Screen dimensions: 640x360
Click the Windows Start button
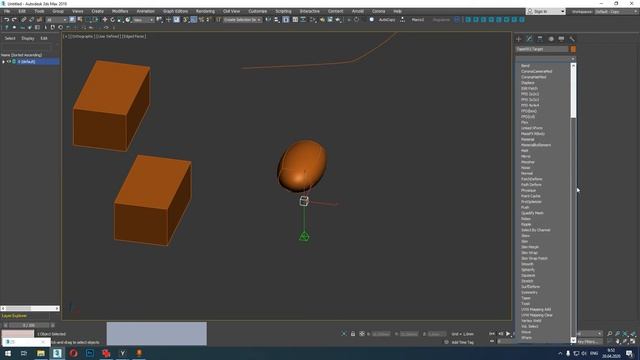pos(8,353)
